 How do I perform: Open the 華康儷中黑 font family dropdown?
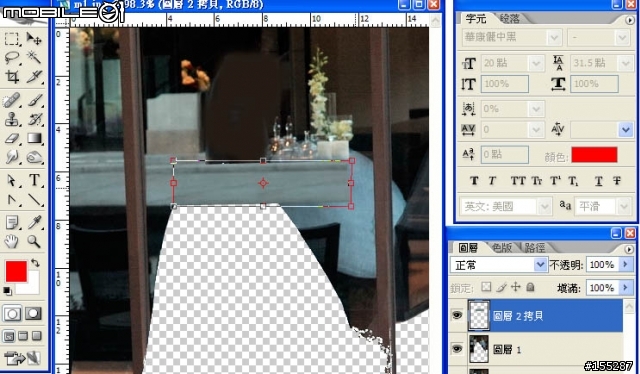(x=554, y=38)
